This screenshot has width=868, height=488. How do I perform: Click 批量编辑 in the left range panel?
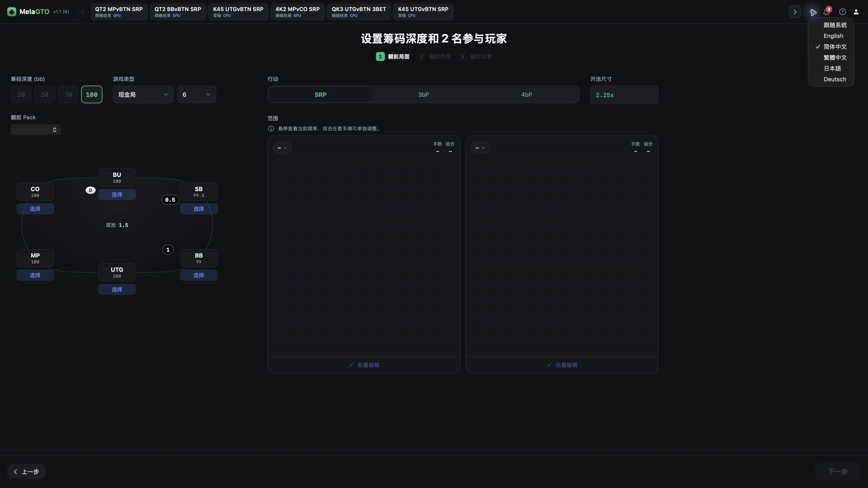click(x=364, y=365)
